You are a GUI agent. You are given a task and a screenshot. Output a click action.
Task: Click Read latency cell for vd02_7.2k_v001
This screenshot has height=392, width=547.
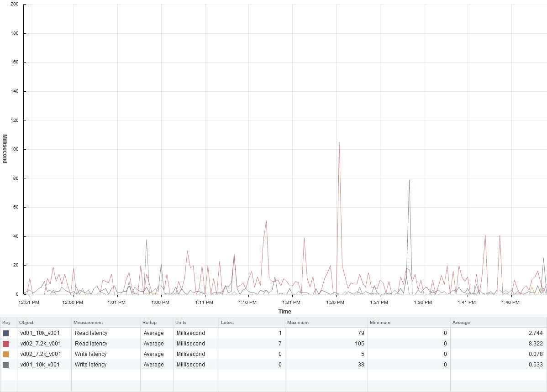[91, 344]
